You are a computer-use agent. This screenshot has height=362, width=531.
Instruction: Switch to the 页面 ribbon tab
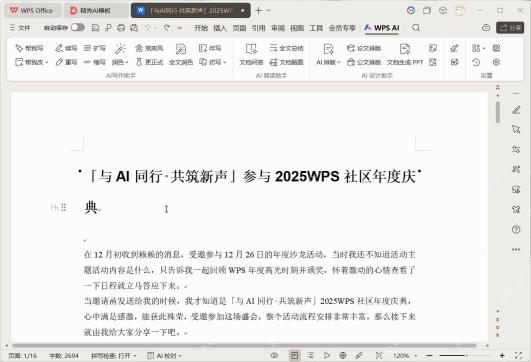click(x=239, y=28)
